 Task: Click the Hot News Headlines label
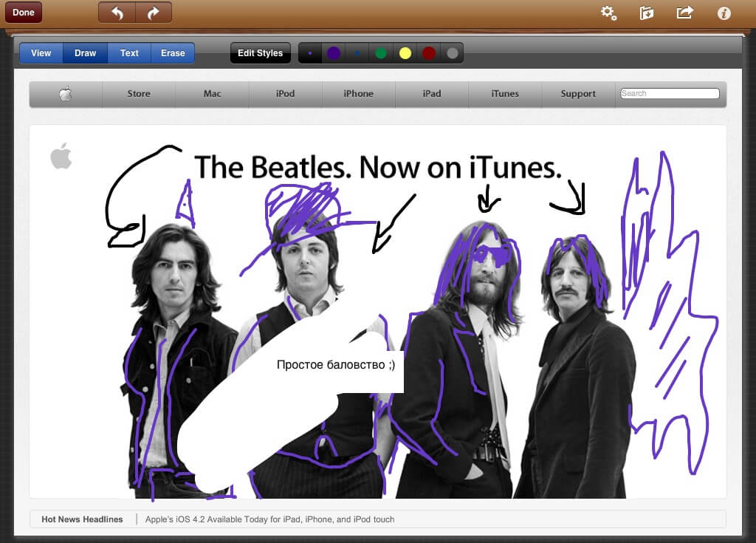(x=82, y=519)
